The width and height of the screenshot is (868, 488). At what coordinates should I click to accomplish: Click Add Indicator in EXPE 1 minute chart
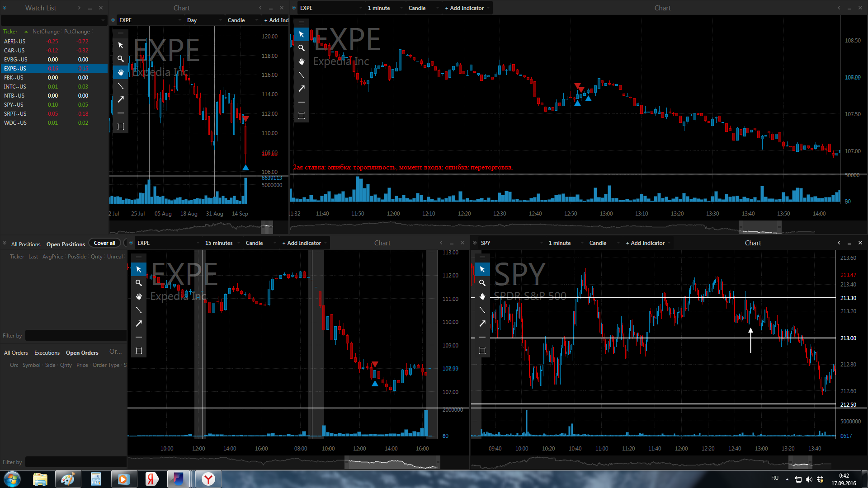click(464, 8)
